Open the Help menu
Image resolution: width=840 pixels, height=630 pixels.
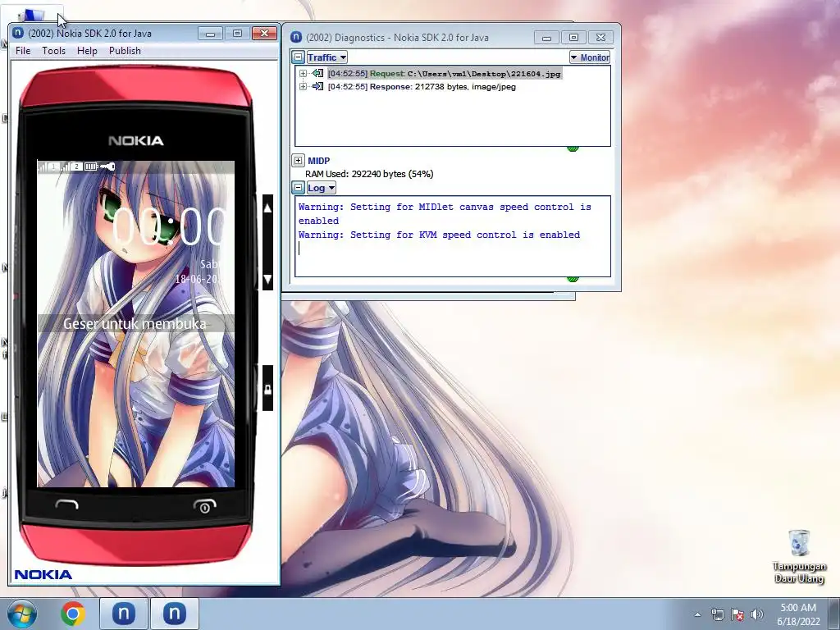[87, 50]
